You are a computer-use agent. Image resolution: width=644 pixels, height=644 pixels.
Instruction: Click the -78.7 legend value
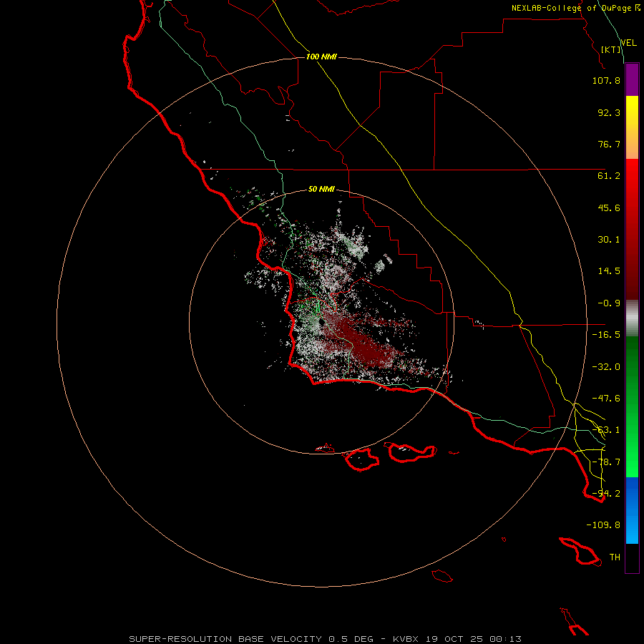[606, 462]
